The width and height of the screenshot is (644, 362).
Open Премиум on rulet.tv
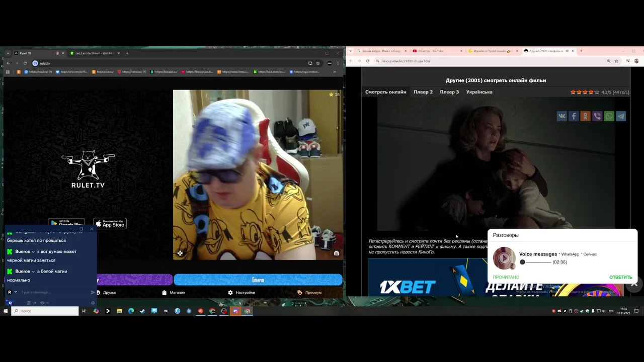(309, 293)
